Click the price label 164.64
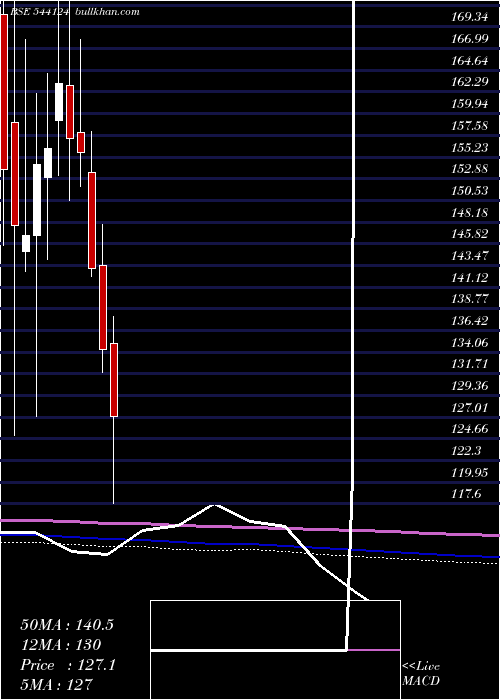Viewport: 500px width, 700px height. coord(470,61)
